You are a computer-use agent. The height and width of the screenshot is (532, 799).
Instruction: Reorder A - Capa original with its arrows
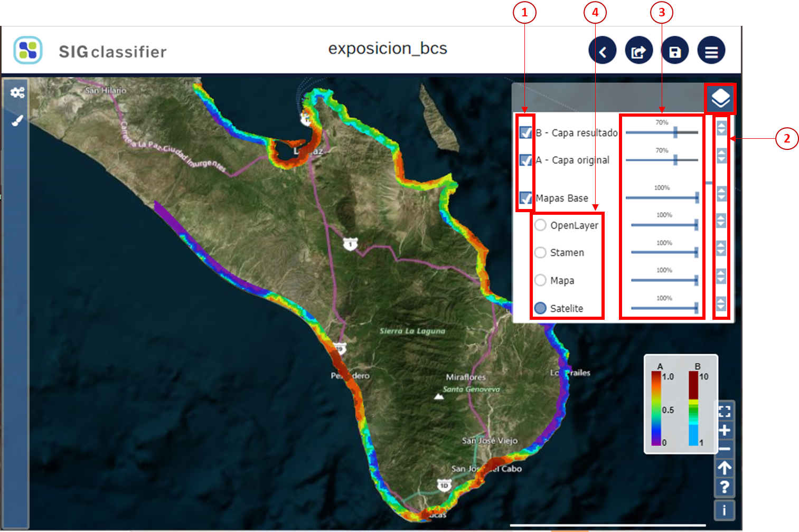(721, 155)
